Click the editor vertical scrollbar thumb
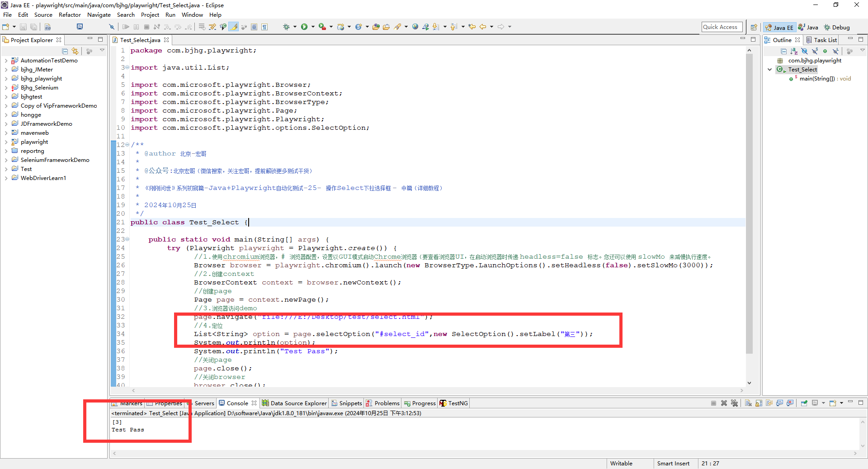868x469 pixels. (x=749, y=204)
